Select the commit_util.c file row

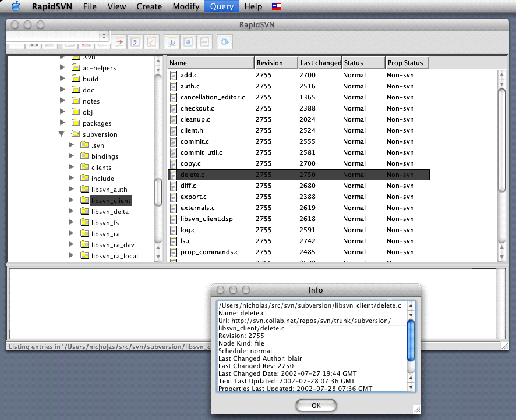click(x=299, y=152)
